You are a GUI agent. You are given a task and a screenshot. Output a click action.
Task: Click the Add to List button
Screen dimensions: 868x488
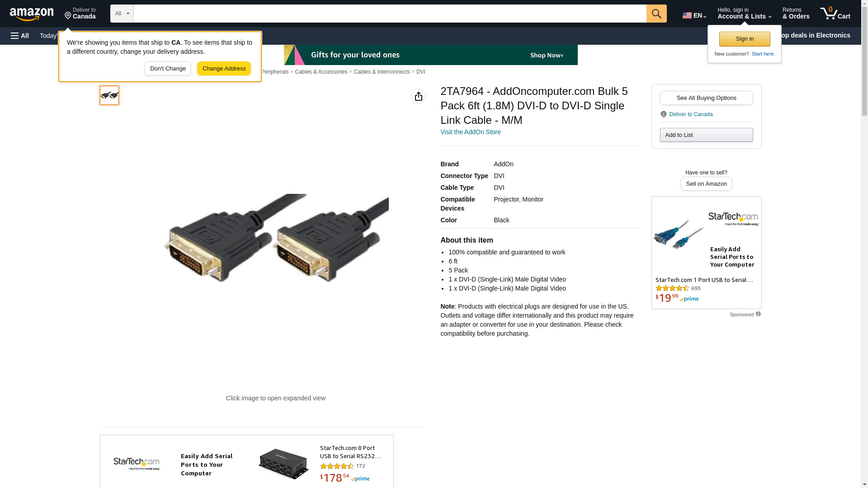coord(706,135)
